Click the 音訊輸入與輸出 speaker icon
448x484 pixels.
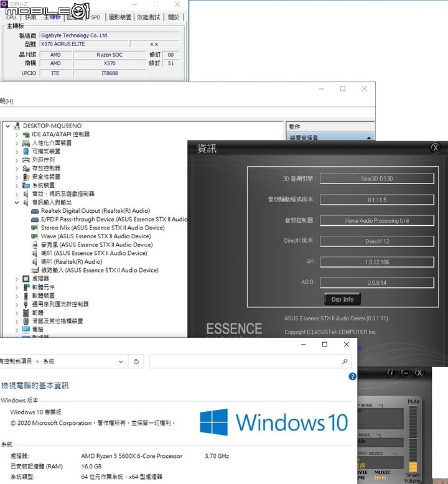(26, 202)
